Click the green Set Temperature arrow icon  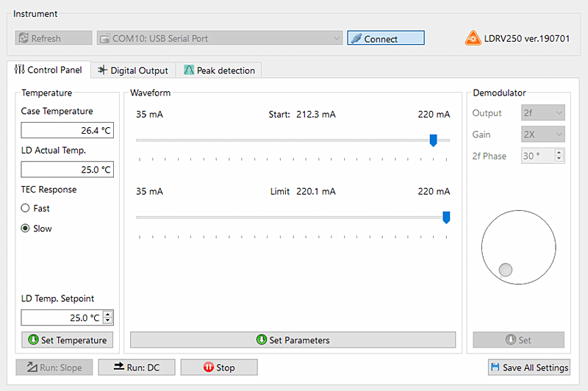coord(32,340)
